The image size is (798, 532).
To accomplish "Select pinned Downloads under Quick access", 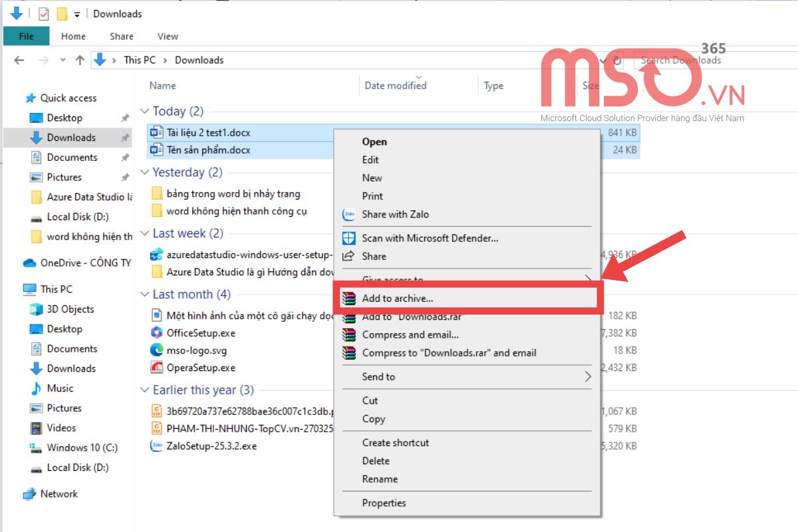I will coord(71,138).
